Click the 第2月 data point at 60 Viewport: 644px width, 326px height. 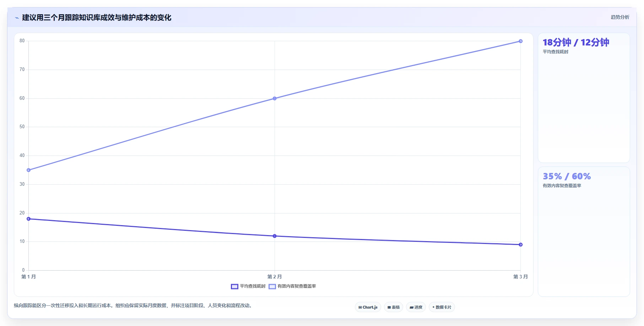275,98
